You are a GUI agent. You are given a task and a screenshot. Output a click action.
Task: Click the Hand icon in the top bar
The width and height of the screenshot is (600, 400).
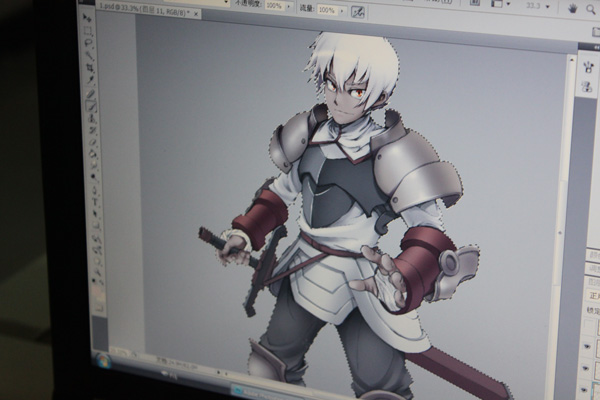pyautogui.click(x=572, y=9)
